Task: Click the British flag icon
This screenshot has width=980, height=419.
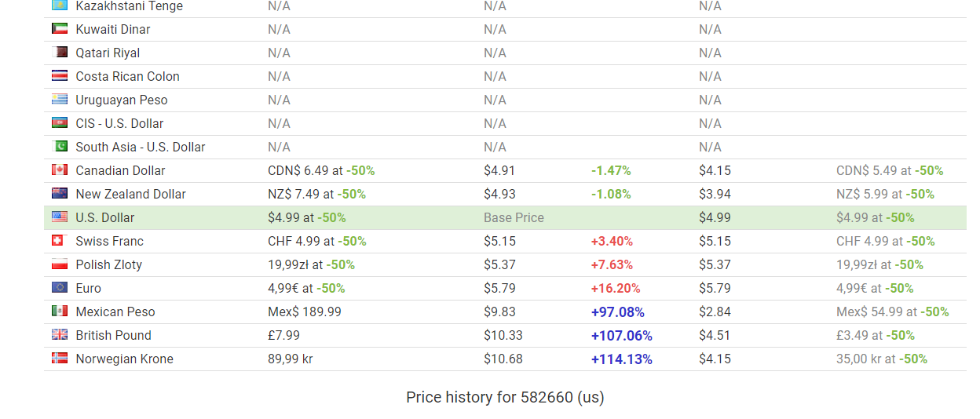Action: pyautogui.click(x=60, y=335)
